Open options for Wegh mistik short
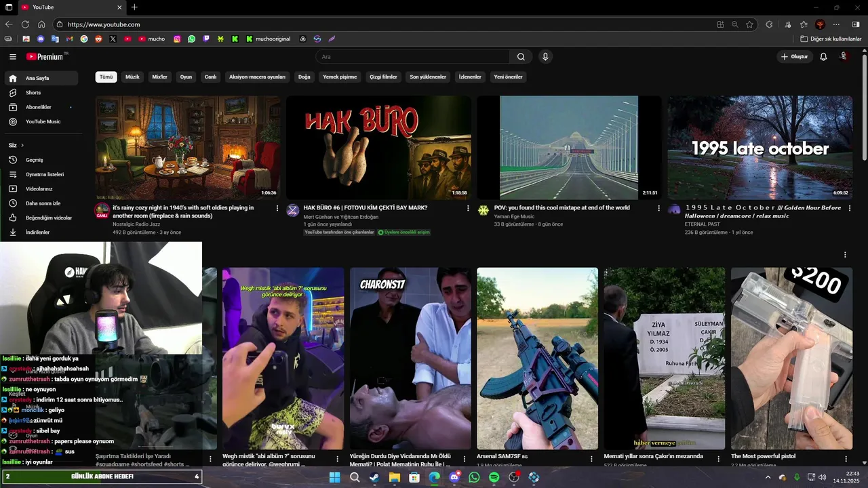 coord(337,459)
